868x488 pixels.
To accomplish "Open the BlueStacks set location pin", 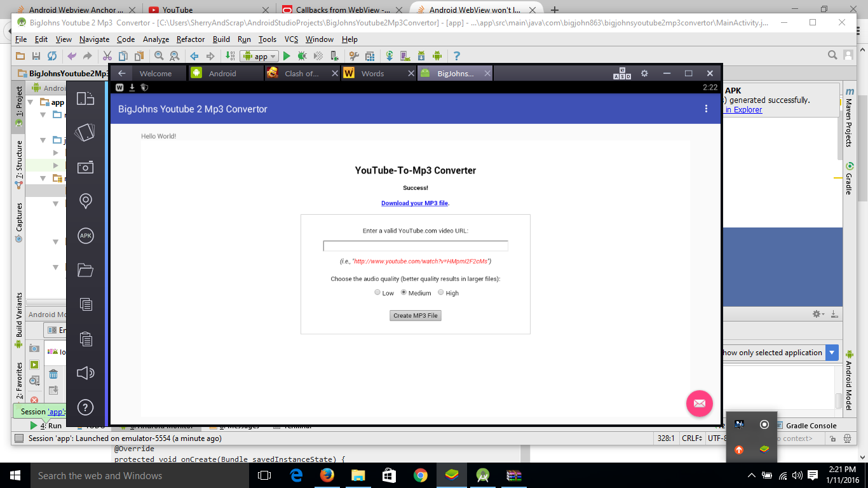I will point(85,201).
